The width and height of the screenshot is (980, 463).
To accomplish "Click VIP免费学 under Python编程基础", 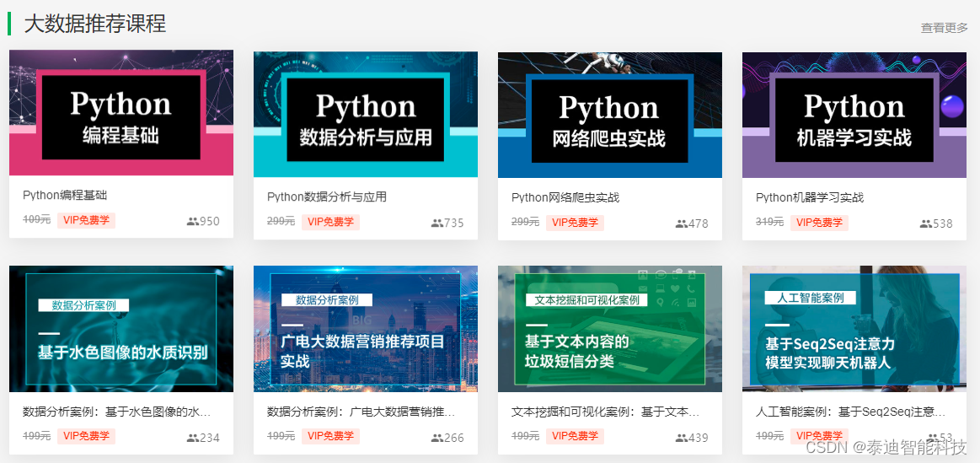I will [86, 221].
